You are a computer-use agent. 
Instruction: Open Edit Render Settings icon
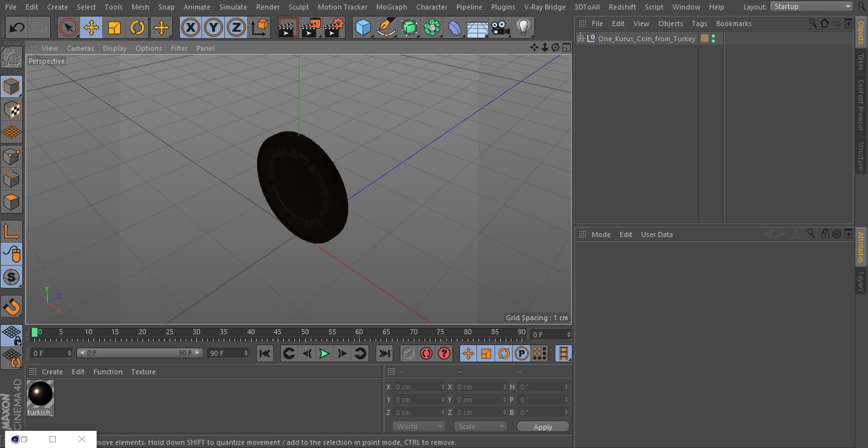click(x=334, y=28)
